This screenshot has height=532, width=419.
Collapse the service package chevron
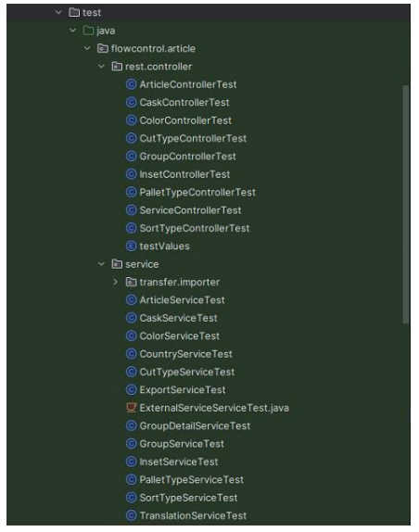click(x=101, y=264)
